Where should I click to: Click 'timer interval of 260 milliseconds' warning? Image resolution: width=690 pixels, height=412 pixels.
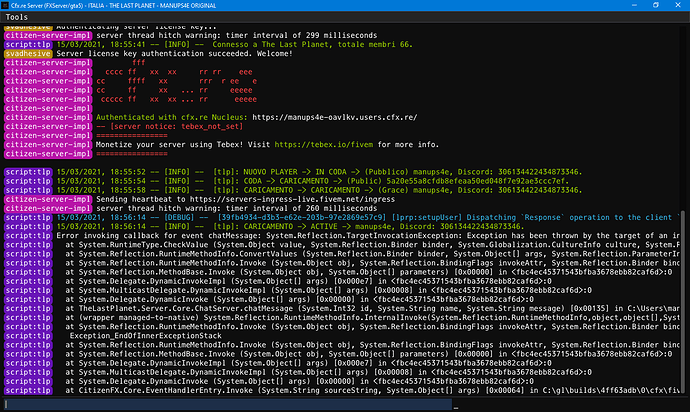236,209
